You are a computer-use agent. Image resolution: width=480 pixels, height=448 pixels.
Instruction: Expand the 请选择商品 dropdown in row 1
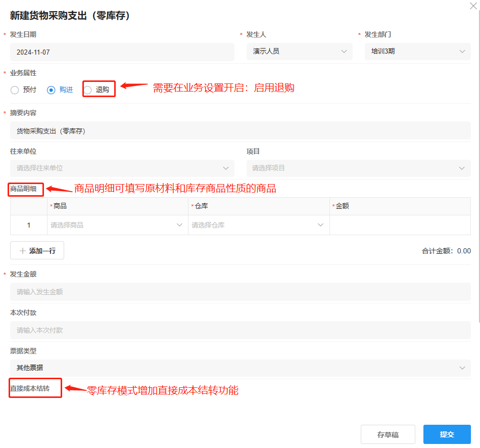[x=117, y=225]
